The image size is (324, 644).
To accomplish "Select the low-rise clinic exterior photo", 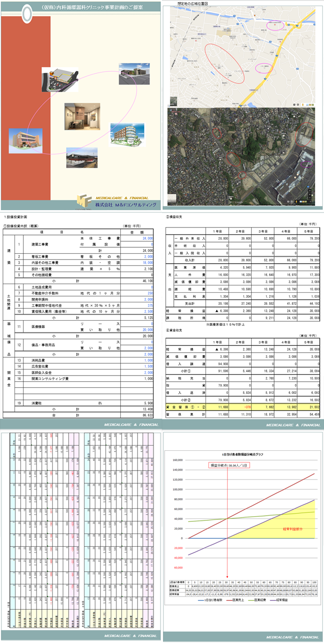I will click(82, 157).
